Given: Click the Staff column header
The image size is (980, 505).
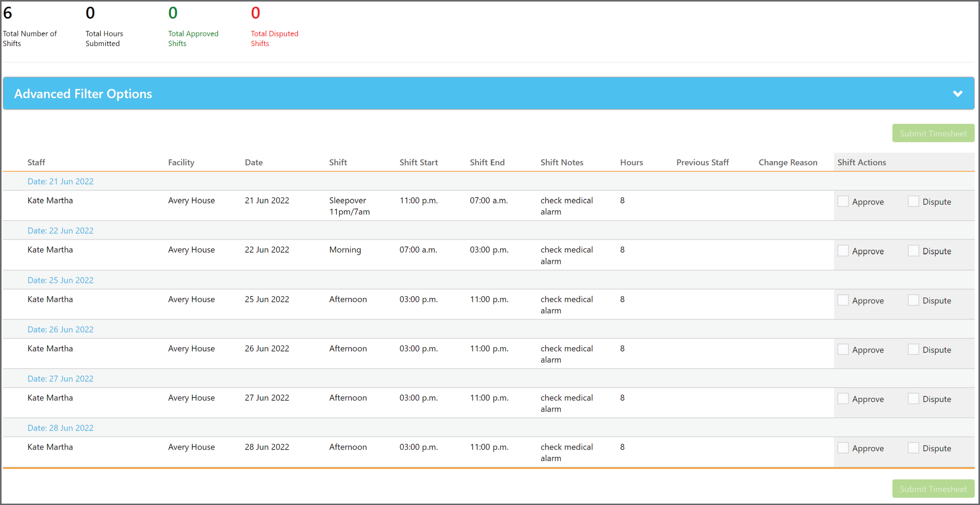Looking at the screenshot, I should [36, 162].
